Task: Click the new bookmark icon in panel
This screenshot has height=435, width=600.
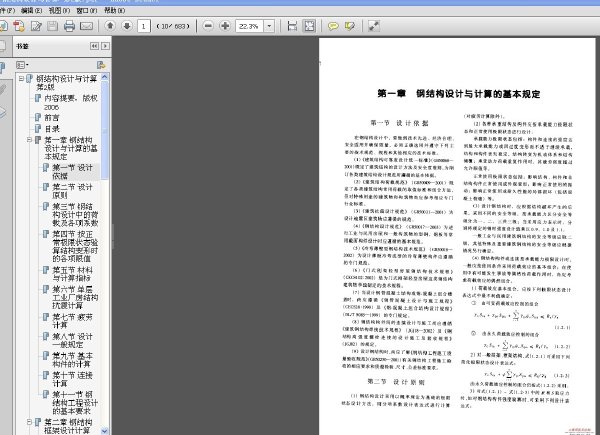Action: [101, 65]
